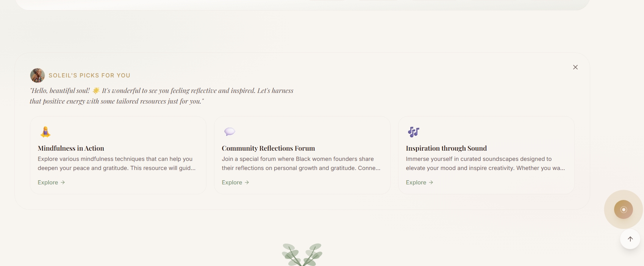Click the sun emoji in Soleil's greeting
Viewport: 644px width, 266px height.
click(96, 91)
